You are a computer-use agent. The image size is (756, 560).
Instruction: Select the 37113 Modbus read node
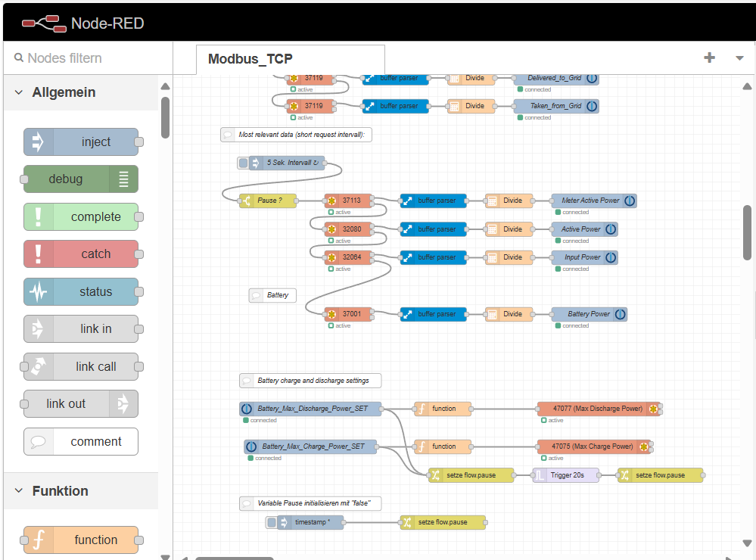(x=349, y=201)
